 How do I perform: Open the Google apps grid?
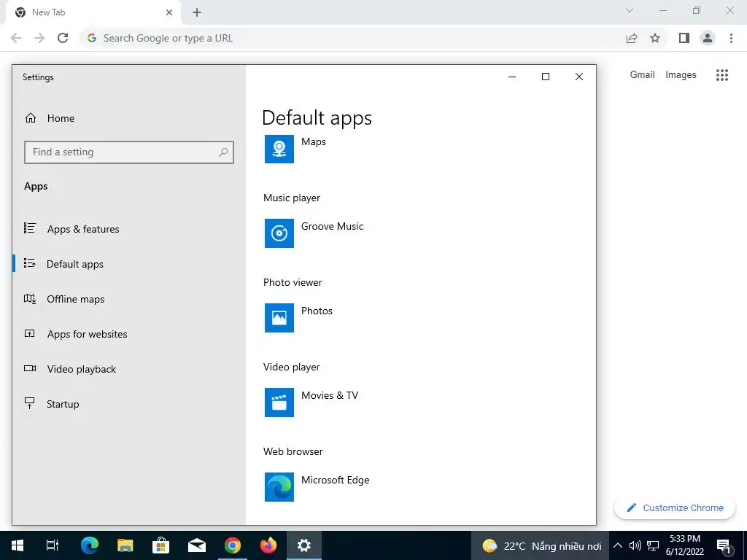click(722, 75)
